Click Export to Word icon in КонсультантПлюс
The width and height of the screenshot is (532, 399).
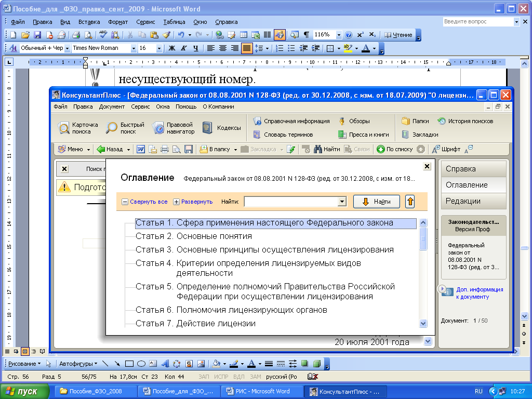140,149
